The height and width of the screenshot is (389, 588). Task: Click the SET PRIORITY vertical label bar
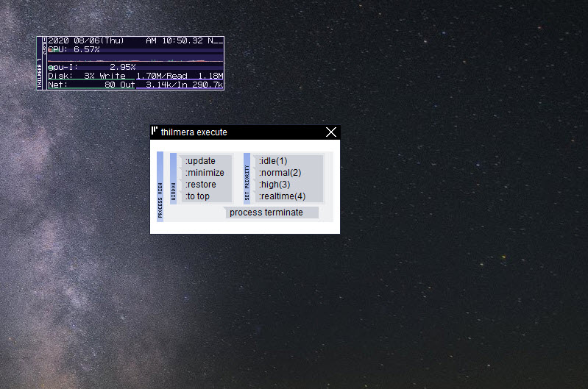click(247, 179)
